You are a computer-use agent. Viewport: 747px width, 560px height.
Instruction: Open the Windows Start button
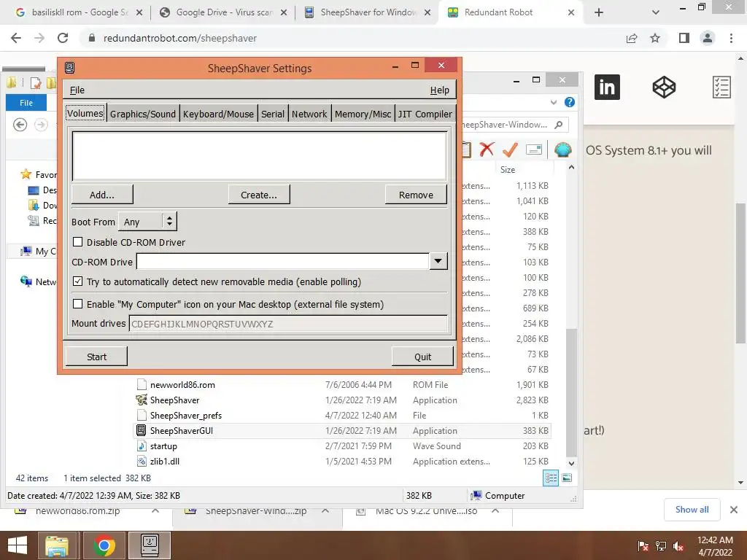[18, 545]
